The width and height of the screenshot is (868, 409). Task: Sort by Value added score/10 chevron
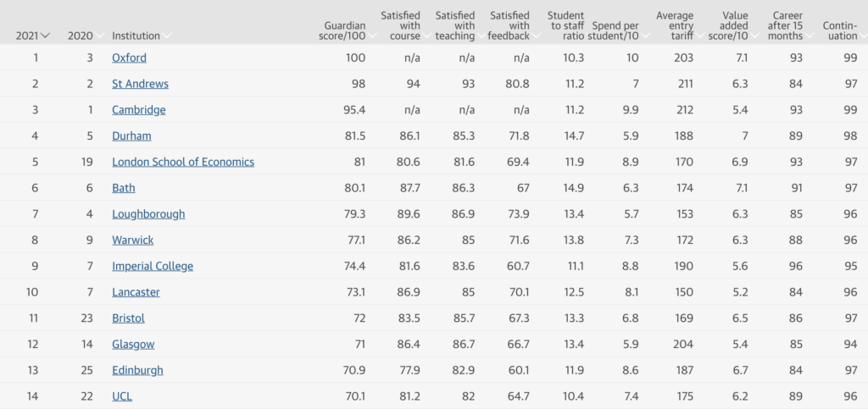(754, 36)
